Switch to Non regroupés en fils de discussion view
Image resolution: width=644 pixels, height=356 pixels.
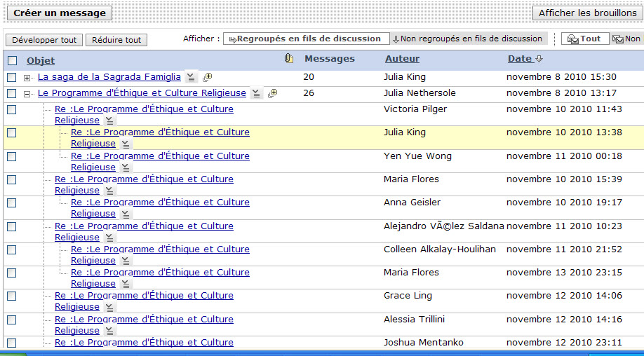coord(468,39)
